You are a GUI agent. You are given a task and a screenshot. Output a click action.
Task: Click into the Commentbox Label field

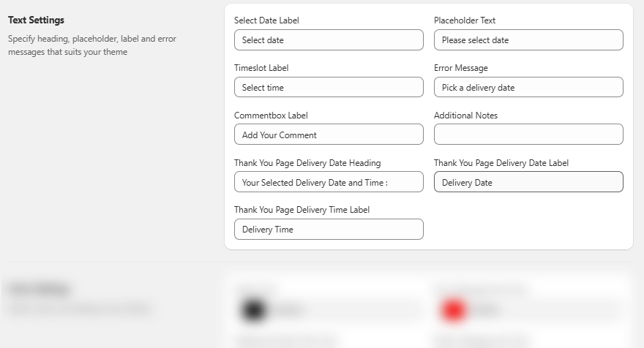tap(329, 135)
